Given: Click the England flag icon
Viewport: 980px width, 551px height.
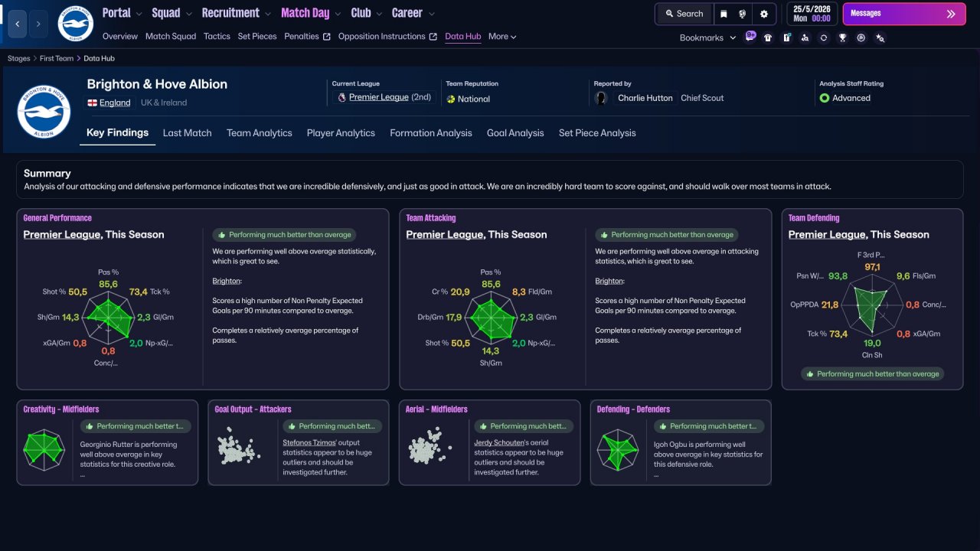Looking at the screenshot, I should pos(92,103).
